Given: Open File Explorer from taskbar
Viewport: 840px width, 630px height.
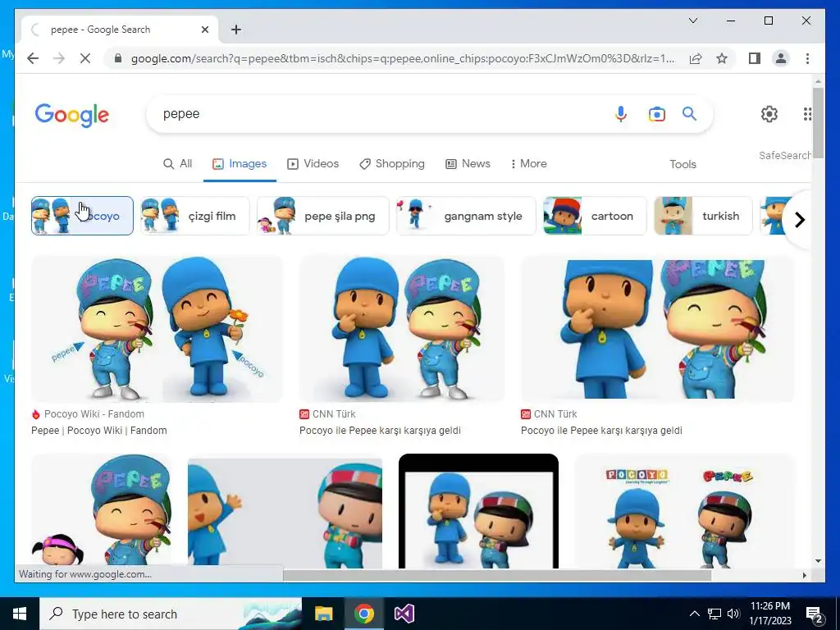Looking at the screenshot, I should click(x=323, y=614).
